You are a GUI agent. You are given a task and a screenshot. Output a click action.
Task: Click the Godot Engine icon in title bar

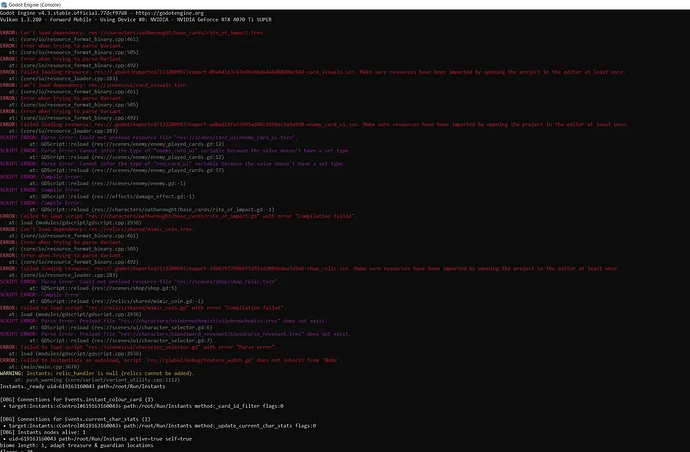4,5
